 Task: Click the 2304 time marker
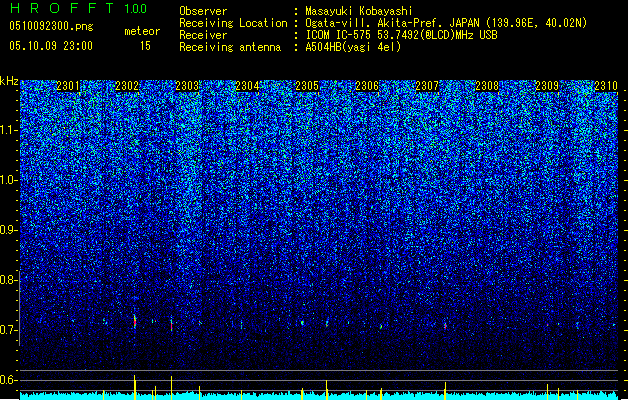[x=247, y=86]
